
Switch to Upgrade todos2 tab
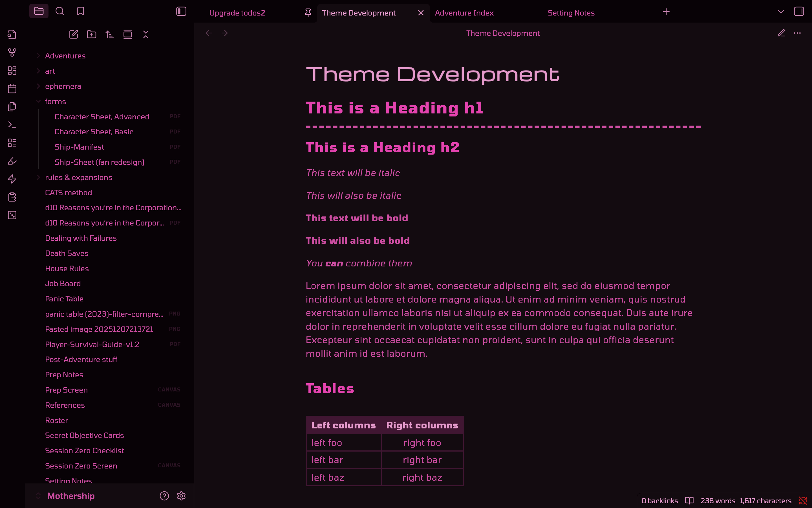(237, 13)
